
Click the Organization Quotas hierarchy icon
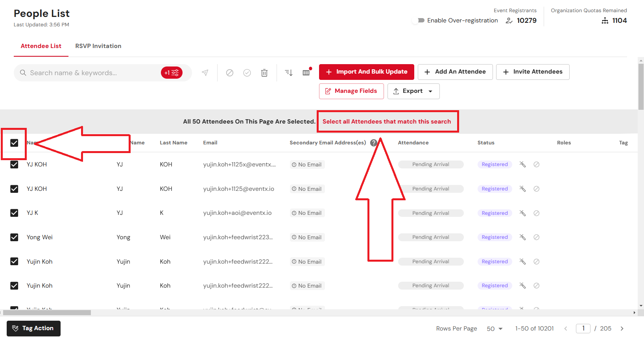(605, 20)
